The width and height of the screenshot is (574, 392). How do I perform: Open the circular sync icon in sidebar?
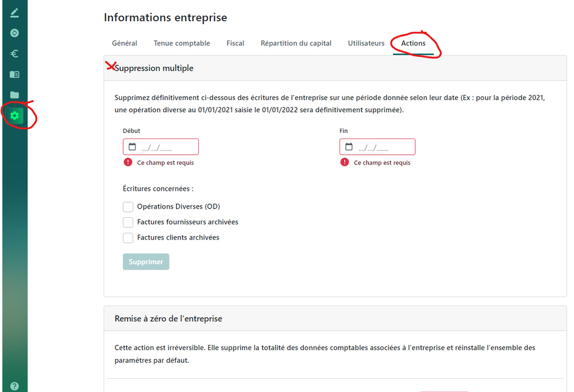tap(14, 33)
